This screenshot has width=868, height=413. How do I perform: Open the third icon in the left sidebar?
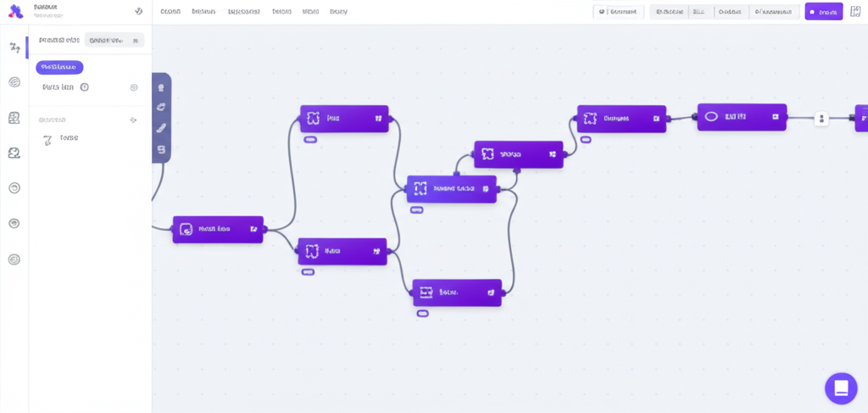(14, 118)
